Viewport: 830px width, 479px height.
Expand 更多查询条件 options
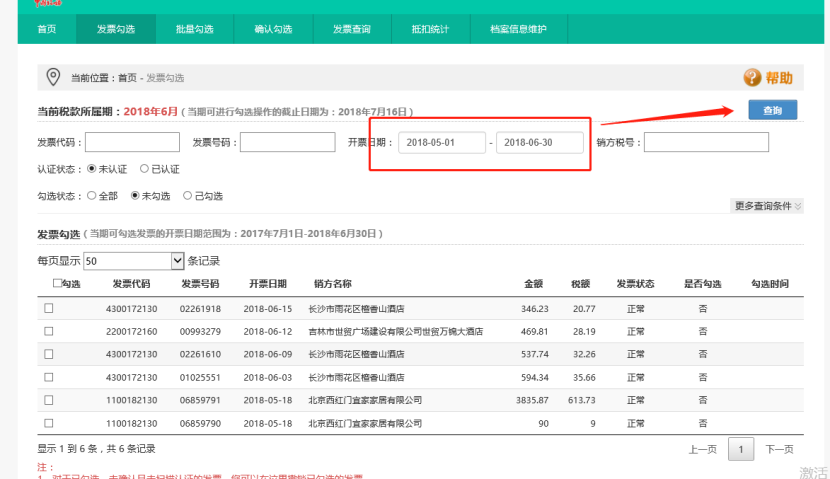[768, 206]
